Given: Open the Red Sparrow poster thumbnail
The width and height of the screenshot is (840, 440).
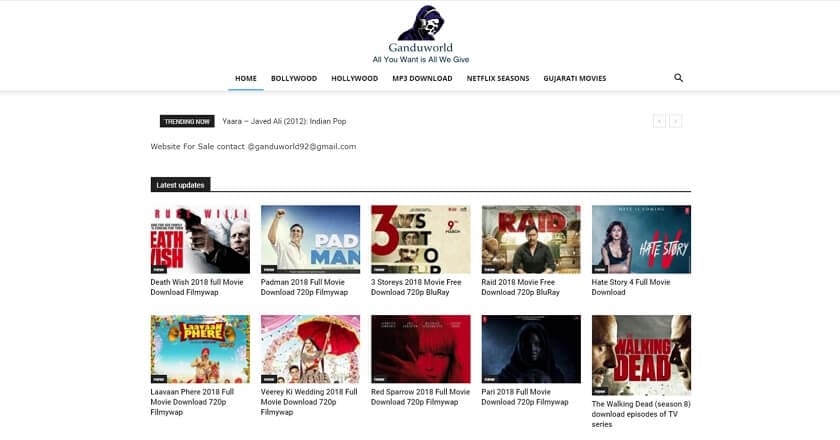Looking at the screenshot, I should 421,349.
